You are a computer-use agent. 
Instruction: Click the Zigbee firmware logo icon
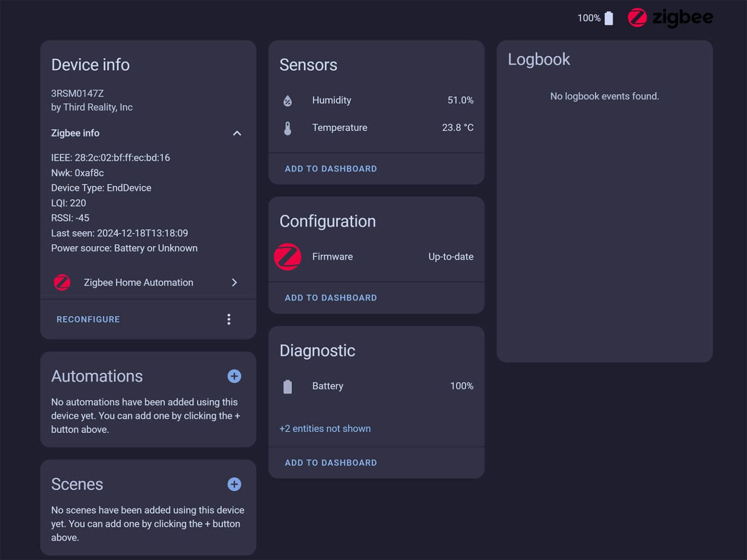(x=287, y=257)
